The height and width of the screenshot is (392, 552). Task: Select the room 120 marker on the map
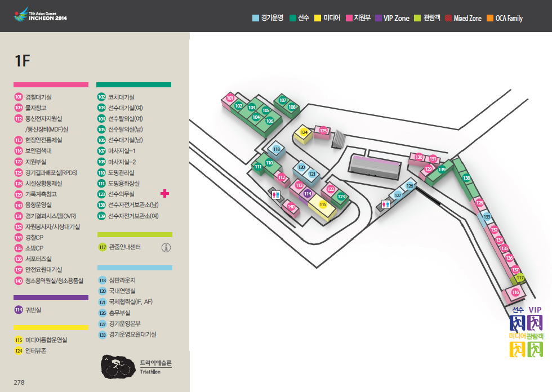(x=301, y=167)
